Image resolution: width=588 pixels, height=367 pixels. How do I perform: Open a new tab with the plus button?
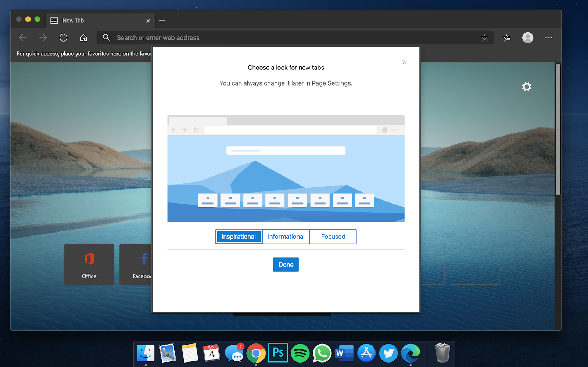click(162, 20)
